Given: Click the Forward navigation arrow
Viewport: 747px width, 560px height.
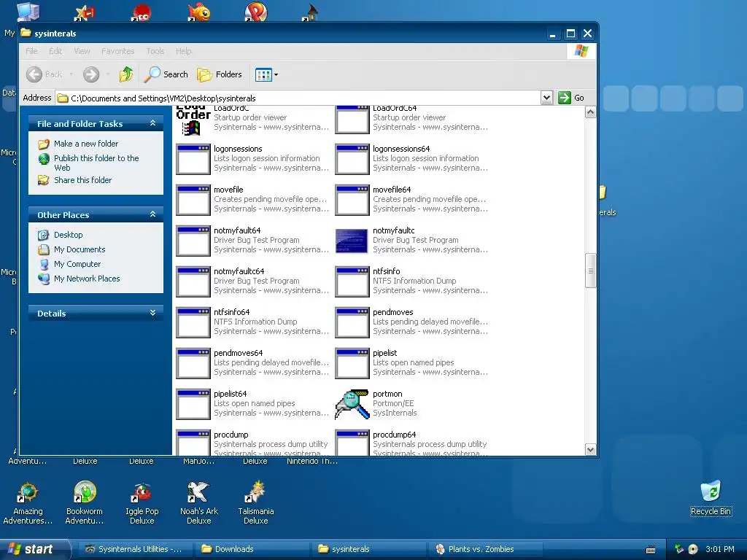Looking at the screenshot, I should (91, 74).
